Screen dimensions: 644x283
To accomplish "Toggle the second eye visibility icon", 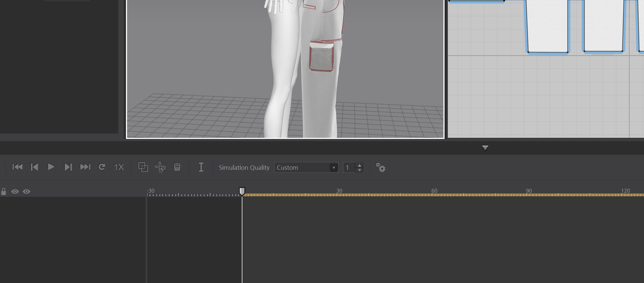I will [x=27, y=192].
